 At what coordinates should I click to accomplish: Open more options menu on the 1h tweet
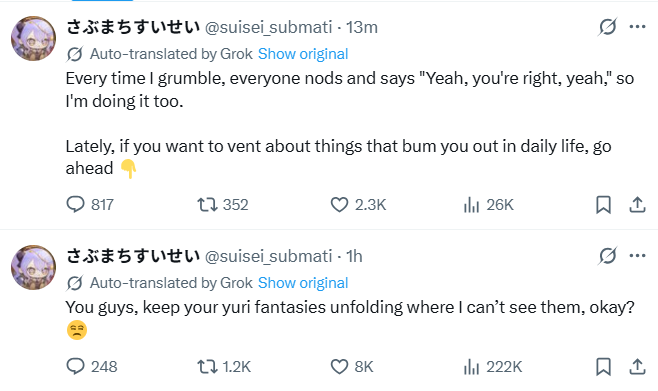pyautogui.click(x=637, y=256)
